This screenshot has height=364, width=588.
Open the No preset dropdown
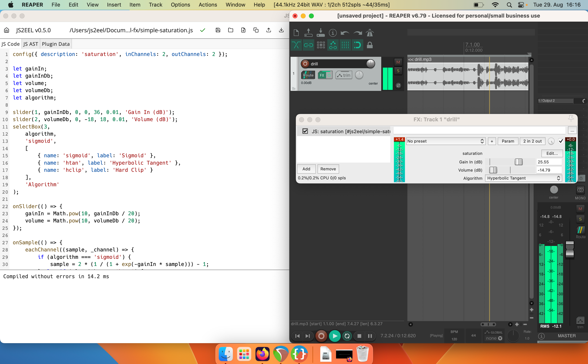pos(445,141)
